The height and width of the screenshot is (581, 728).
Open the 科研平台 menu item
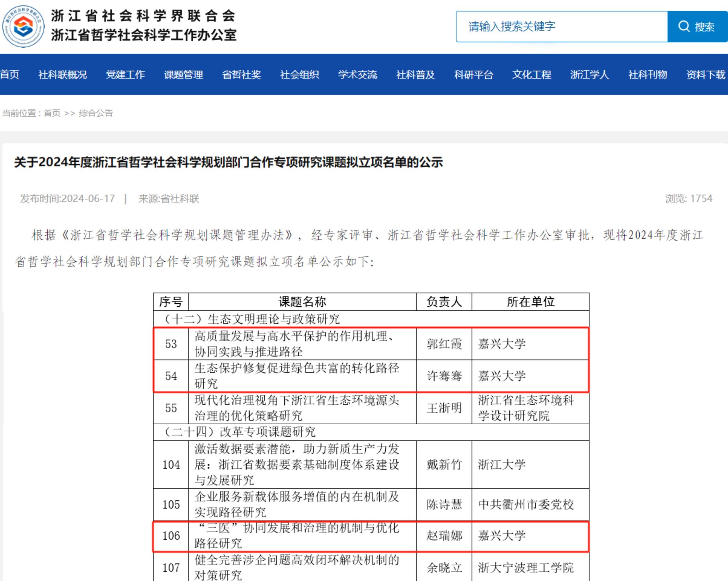tap(473, 75)
